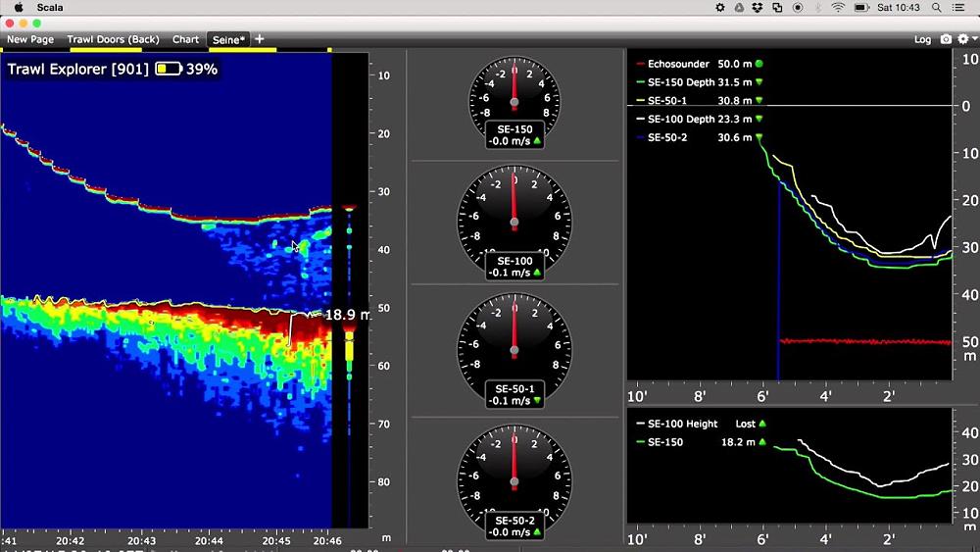Click the Echosounder green status dot
The width and height of the screenshot is (980, 552).
pyautogui.click(x=759, y=64)
